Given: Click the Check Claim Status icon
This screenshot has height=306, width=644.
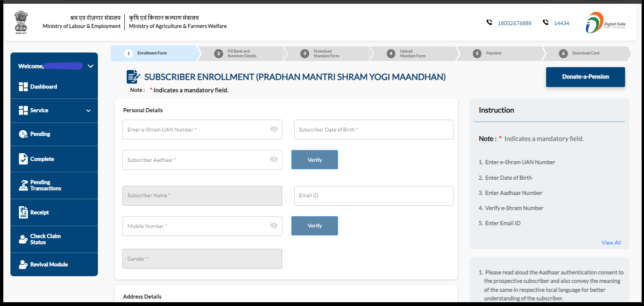Looking at the screenshot, I should pos(23,239).
